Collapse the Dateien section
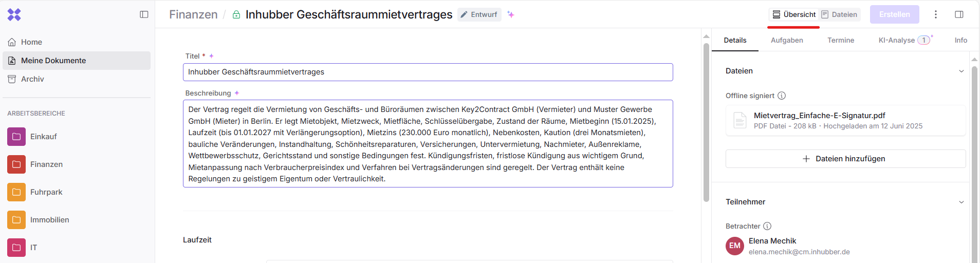The width and height of the screenshot is (980, 263). 961,71
